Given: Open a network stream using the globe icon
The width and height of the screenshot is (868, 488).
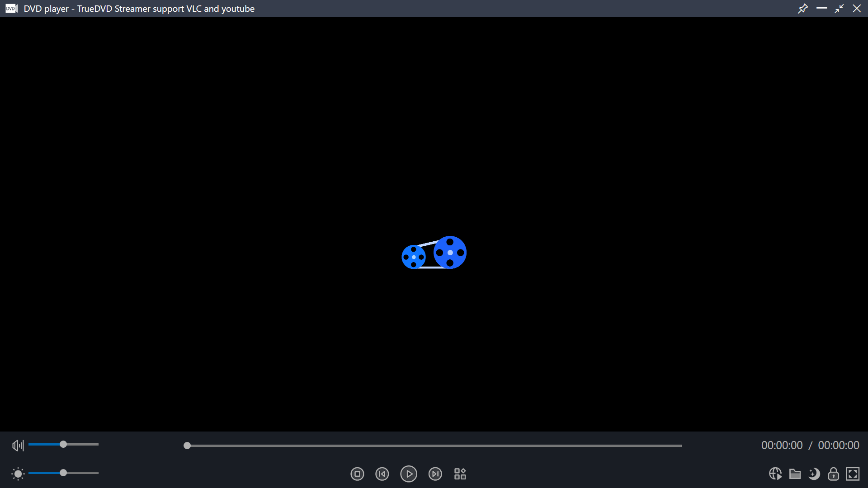Looking at the screenshot, I should (x=776, y=474).
